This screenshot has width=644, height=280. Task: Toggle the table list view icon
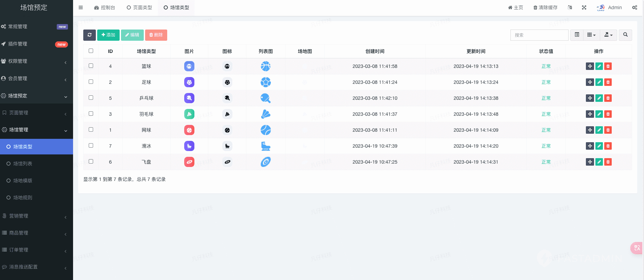tap(577, 35)
